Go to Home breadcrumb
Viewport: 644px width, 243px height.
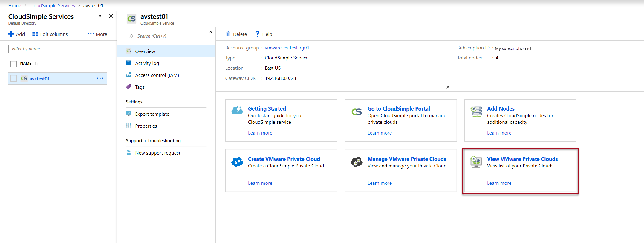pos(15,5)
